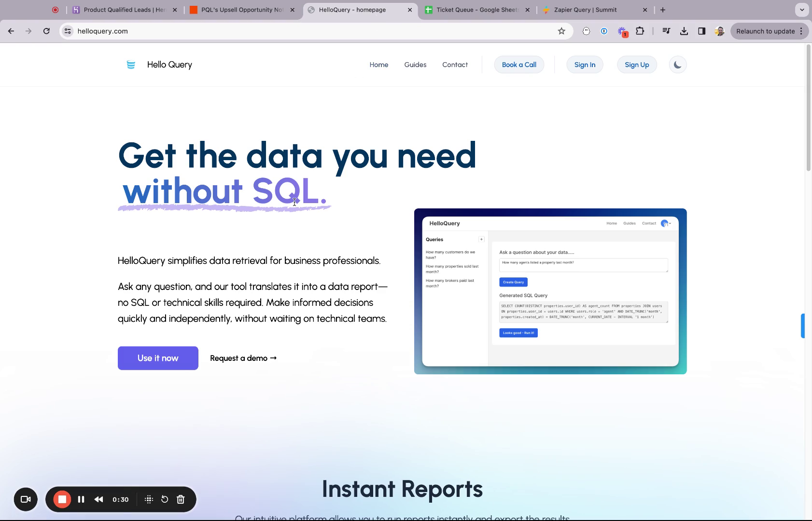This screenshot has width=812, height=521.
Task: Open the Extensions puzzle-piece menu
Action: (640, 31)
